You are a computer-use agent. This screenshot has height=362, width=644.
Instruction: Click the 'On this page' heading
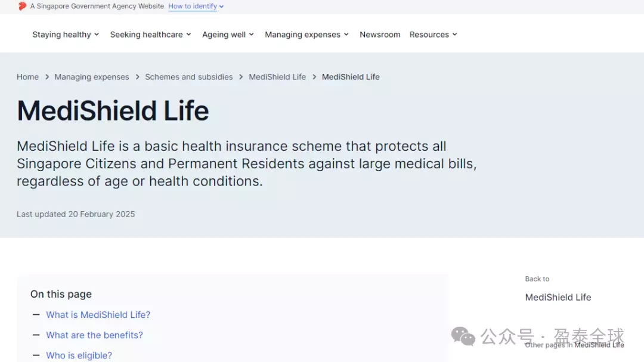point(61,294)
